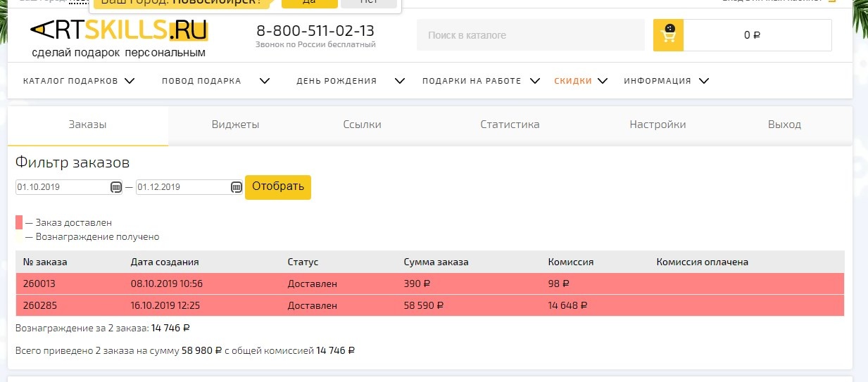Click the start date field 01.10.2019
This screenshot has height=382, width=868.
point(62,187)
